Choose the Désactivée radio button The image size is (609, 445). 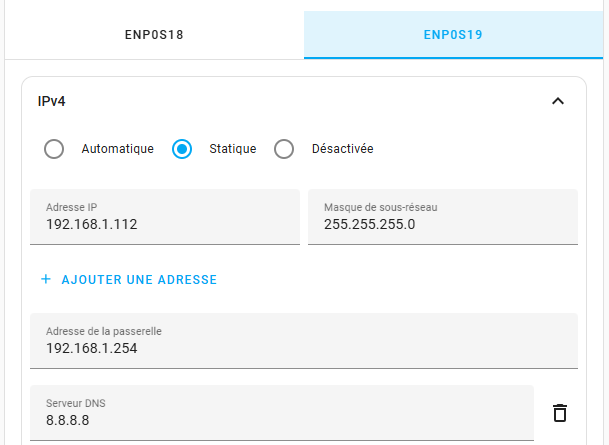click(284, 149)
